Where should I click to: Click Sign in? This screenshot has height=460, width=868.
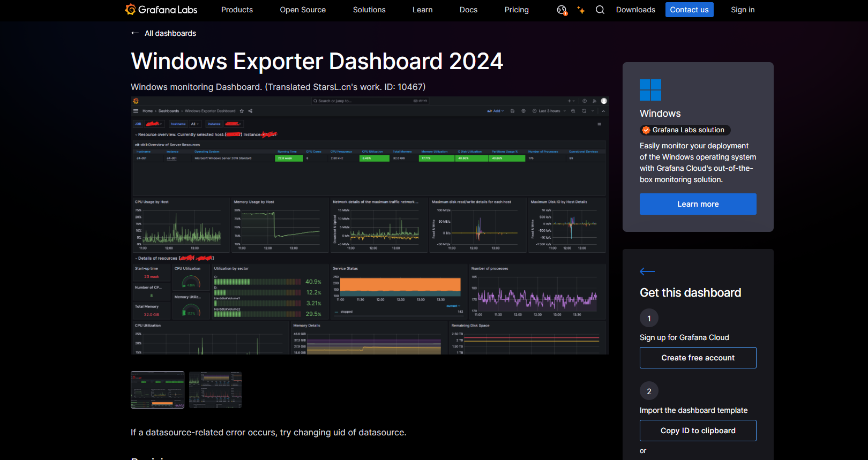[x=743, y=10]
